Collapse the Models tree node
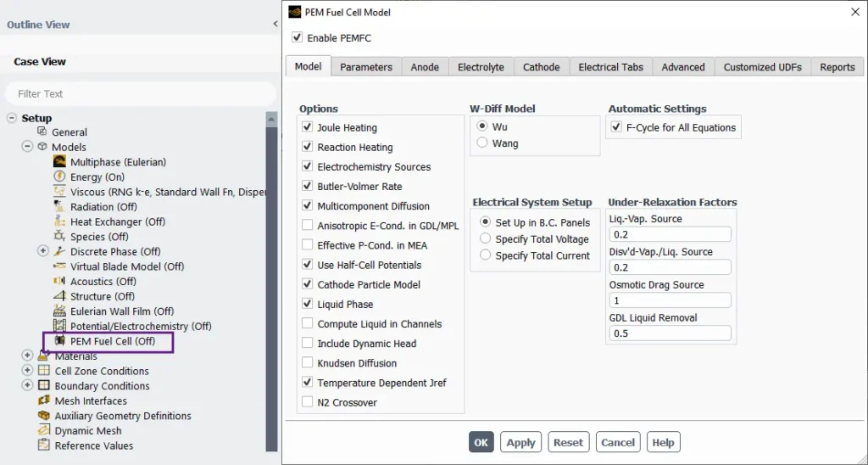Image resolution: width=868 pixels, height=465 pixels. click(x=27, y=146)
